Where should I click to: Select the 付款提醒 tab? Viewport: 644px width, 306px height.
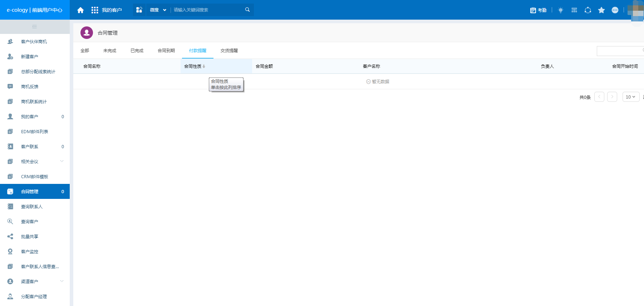[x=198, y=51]
